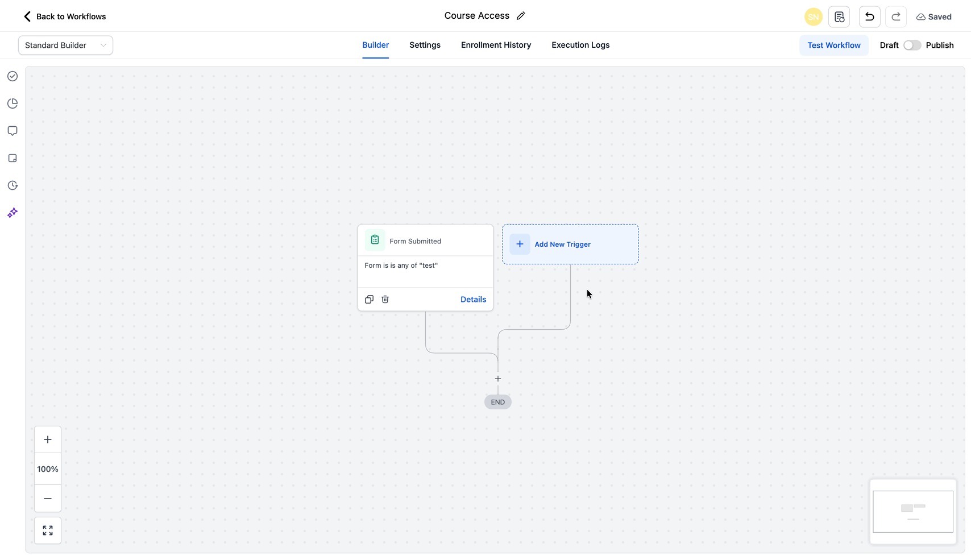Open the sticky note sidebar icon
The image size is (971, 560).
coord(13,158)
